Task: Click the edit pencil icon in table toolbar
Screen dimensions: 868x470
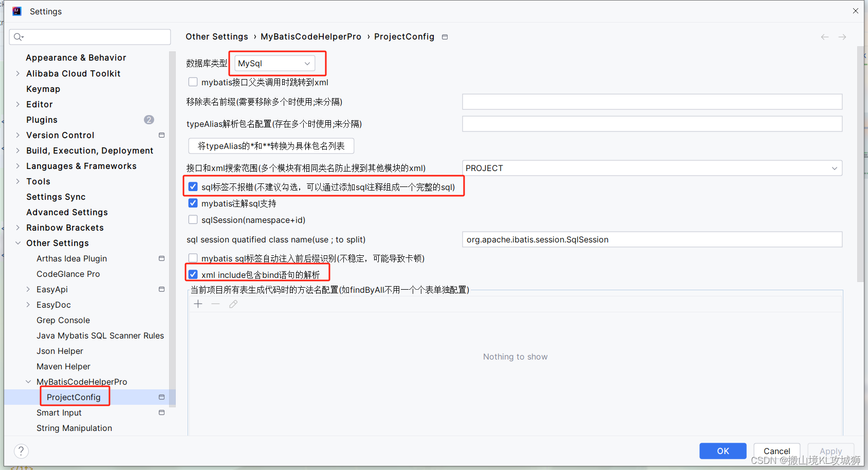Action: point(233,304)
